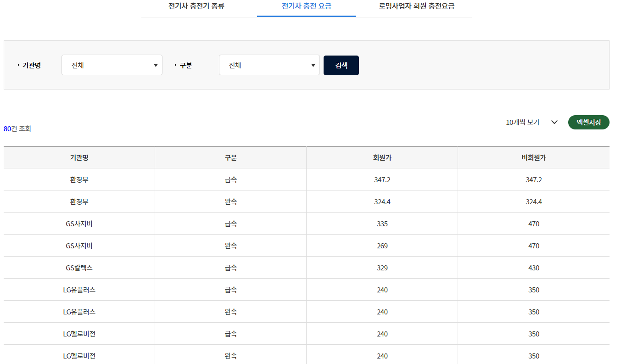Click 347.2 in the 비회원가 column
This screenshot has width=621, height=364.
(534, 179)
